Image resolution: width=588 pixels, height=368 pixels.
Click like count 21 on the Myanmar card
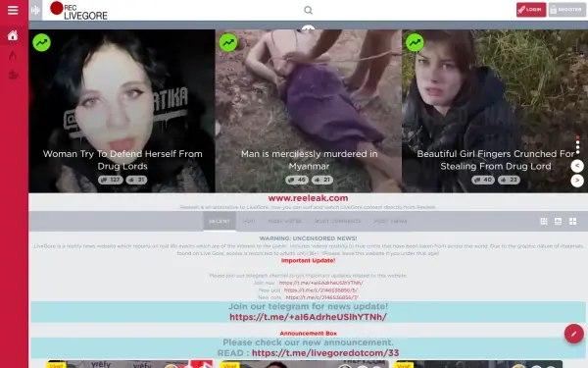coord(322,180)
